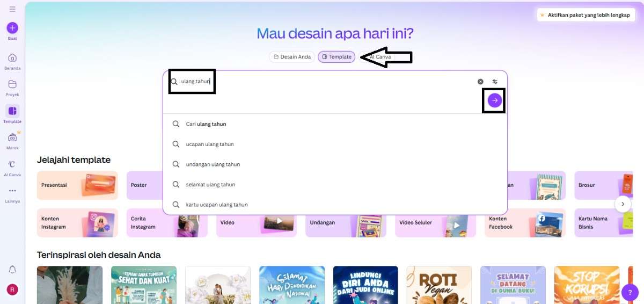Open Lainnya three-dots menu

point(12,194)
